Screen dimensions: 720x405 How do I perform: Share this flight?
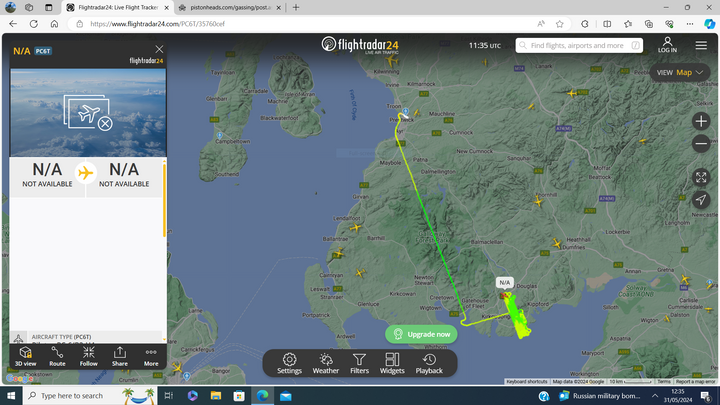pos(120,356)
